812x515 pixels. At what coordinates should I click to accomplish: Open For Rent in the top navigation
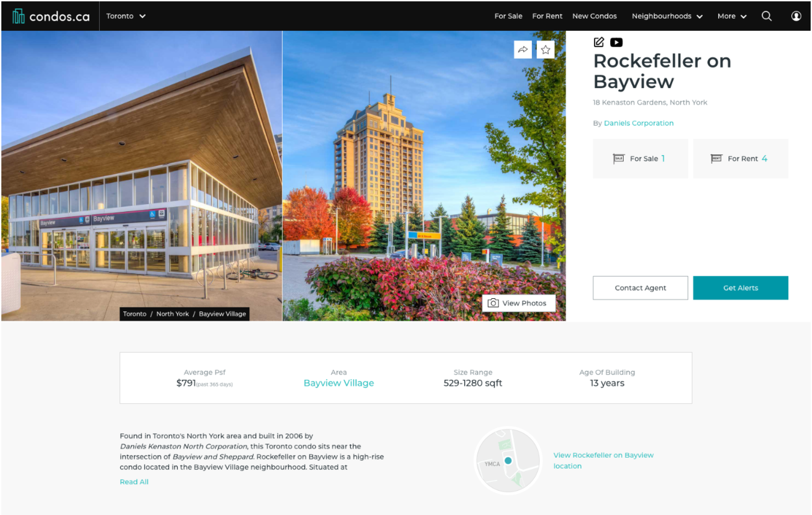(547, 16)
